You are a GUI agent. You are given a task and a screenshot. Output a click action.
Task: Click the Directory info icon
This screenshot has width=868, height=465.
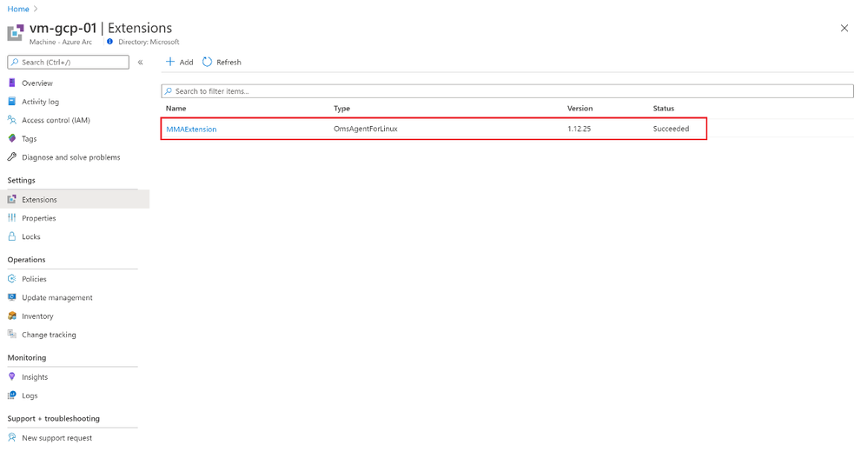pos(109,42)
